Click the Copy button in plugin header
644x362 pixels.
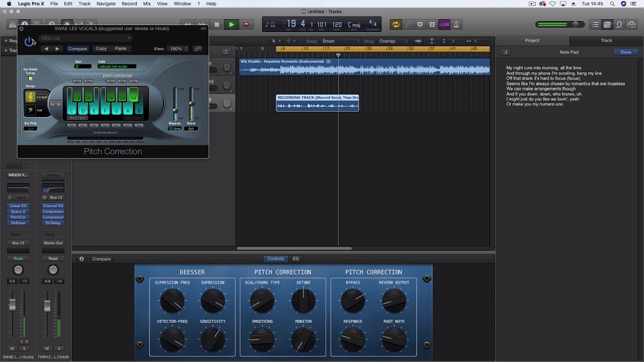101,49
